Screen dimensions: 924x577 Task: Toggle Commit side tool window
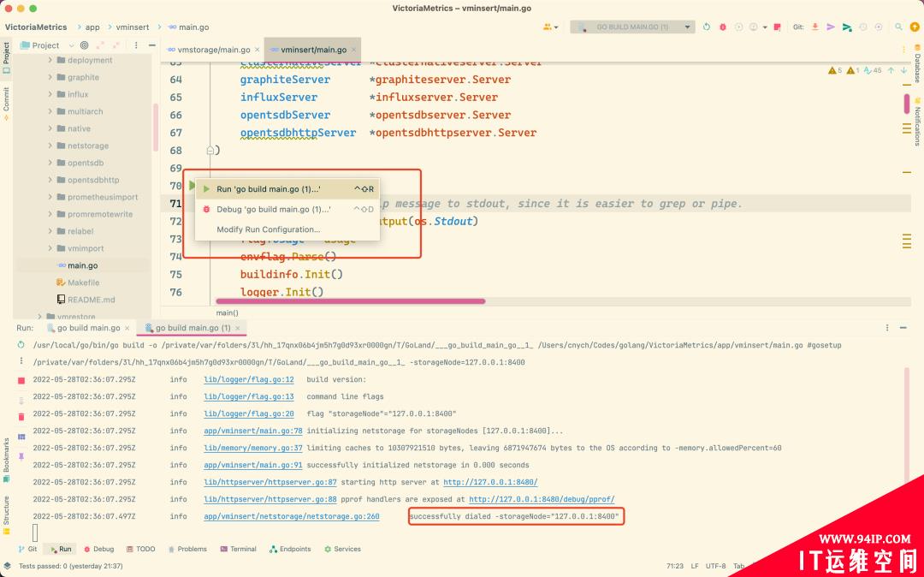pos(6,103)
